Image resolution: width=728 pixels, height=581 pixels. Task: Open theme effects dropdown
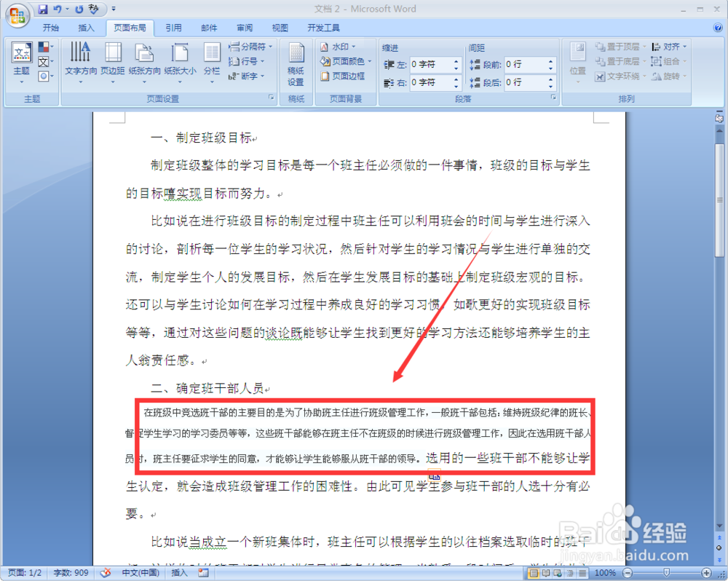(x=45, y=76)
